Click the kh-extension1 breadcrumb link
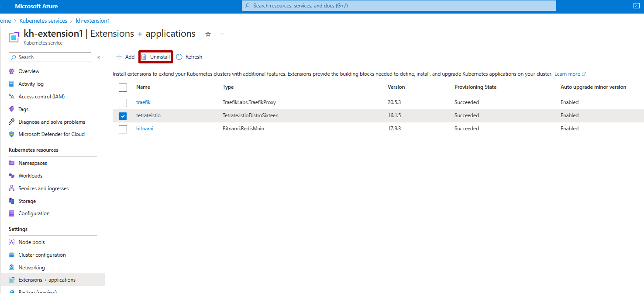 pyautogui.click(x=93, y=21)
